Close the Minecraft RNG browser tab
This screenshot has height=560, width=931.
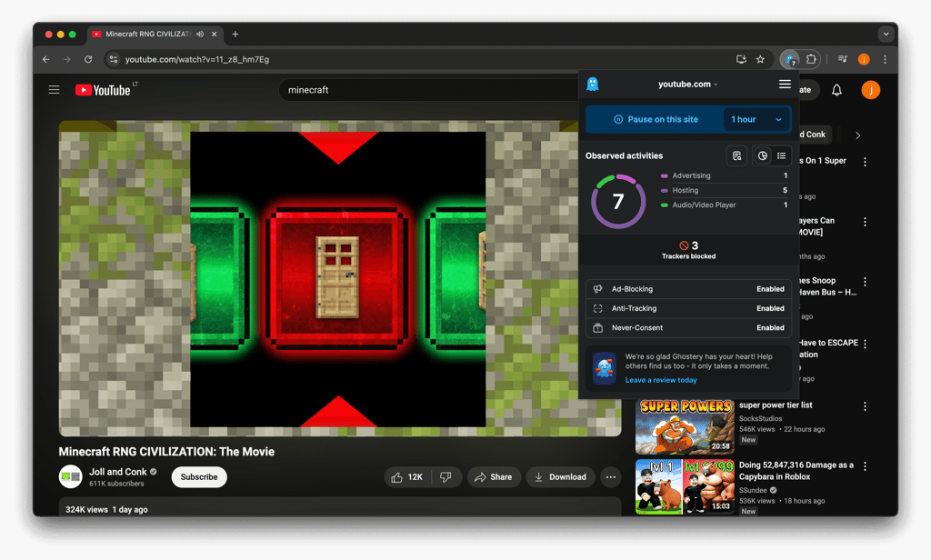pyautogui.click(x=215, y=35)
